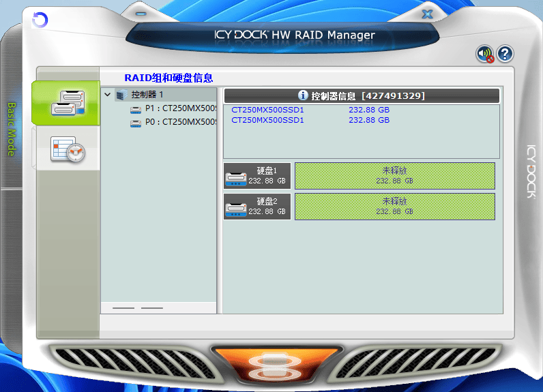Select the 硬盘2 未释放 capacity bar
The height and width of the screenshot is (392, 543).
click(394, 206)
